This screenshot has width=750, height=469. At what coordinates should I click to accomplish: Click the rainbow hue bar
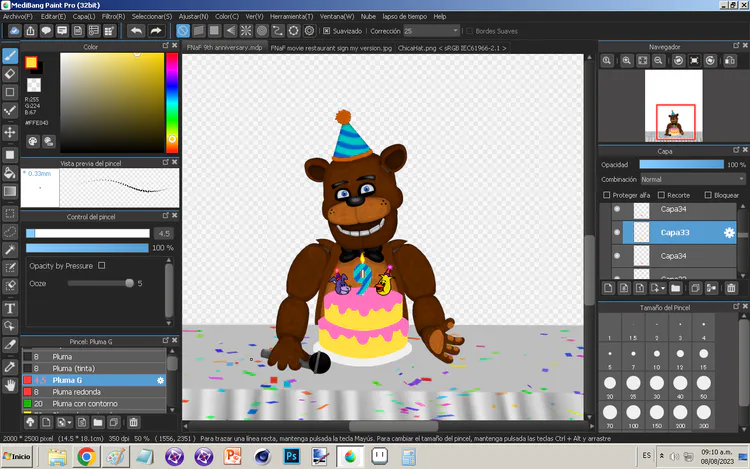[172, 102]
